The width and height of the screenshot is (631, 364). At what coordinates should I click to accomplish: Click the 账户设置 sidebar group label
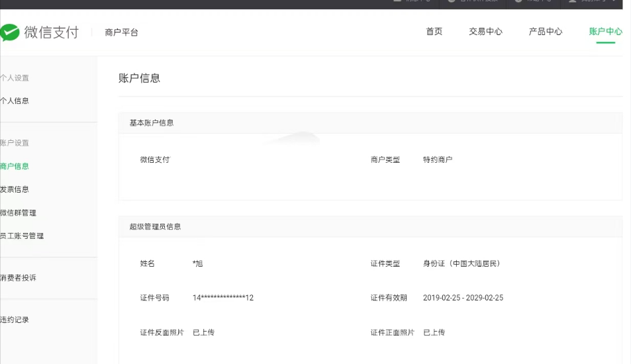click(15, 143)
